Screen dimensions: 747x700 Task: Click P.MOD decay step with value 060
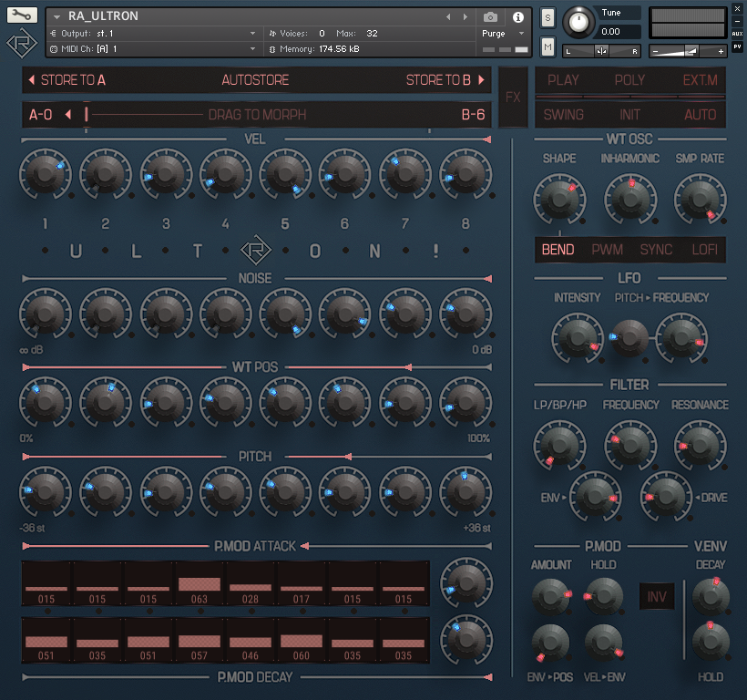302,641
